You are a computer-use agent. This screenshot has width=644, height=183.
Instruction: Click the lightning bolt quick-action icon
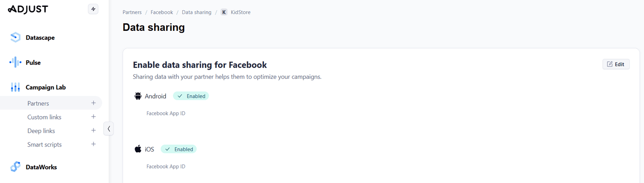click(x=93, y=9)
